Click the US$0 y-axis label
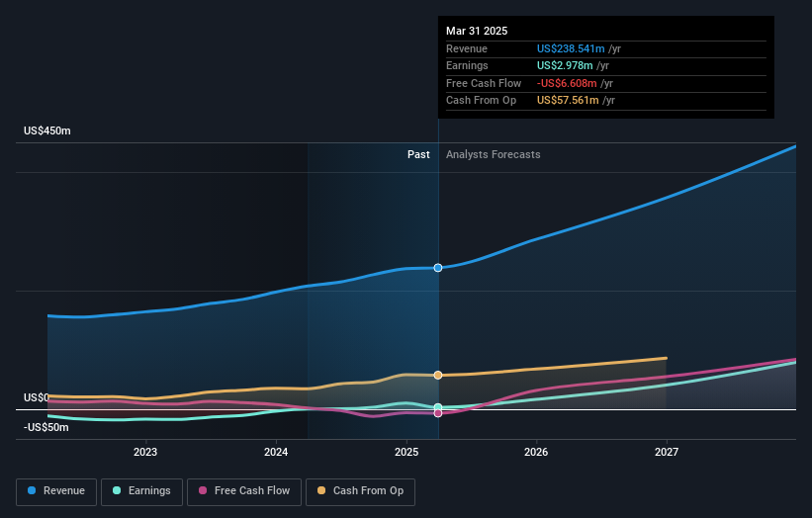Image resolution: width=812 pixels, height=518 pixels. coord(37,397)
